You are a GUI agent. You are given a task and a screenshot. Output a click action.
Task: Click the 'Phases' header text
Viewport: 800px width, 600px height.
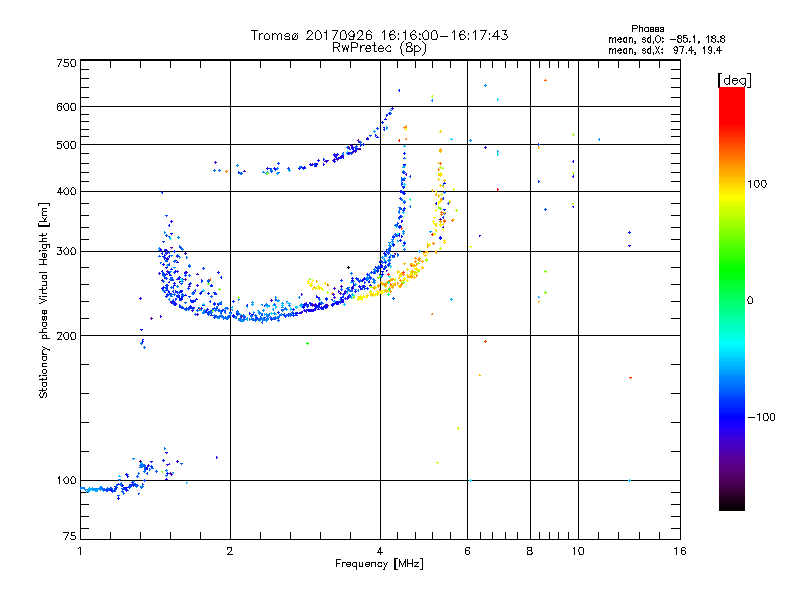[x=647, y=29]
